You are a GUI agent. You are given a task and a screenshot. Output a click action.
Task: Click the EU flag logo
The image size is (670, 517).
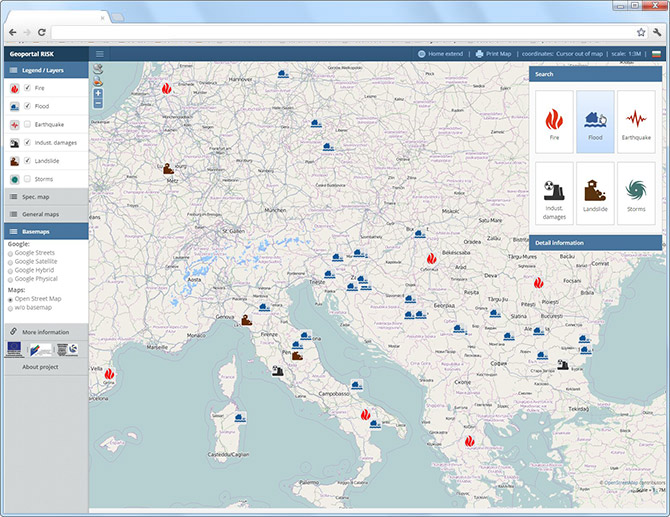coord(14,347)
